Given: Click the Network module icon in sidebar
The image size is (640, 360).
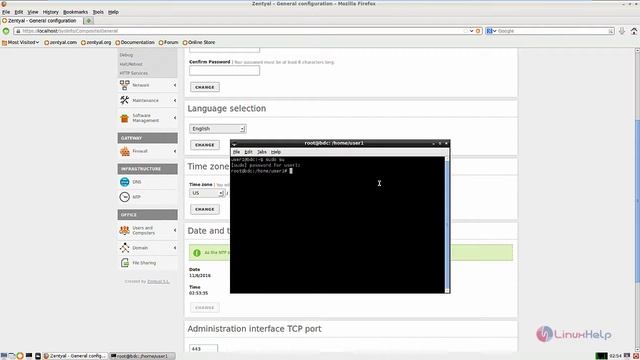Looking at the screenshot, I should click(x=124, y=85).
